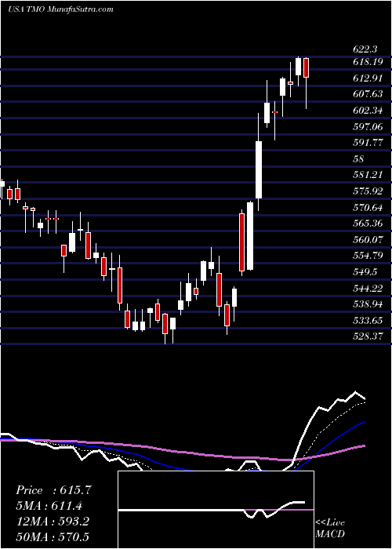Click the 602.34 price axis label
The height and width of the screenshot is (549, 392).
[368, 111]
